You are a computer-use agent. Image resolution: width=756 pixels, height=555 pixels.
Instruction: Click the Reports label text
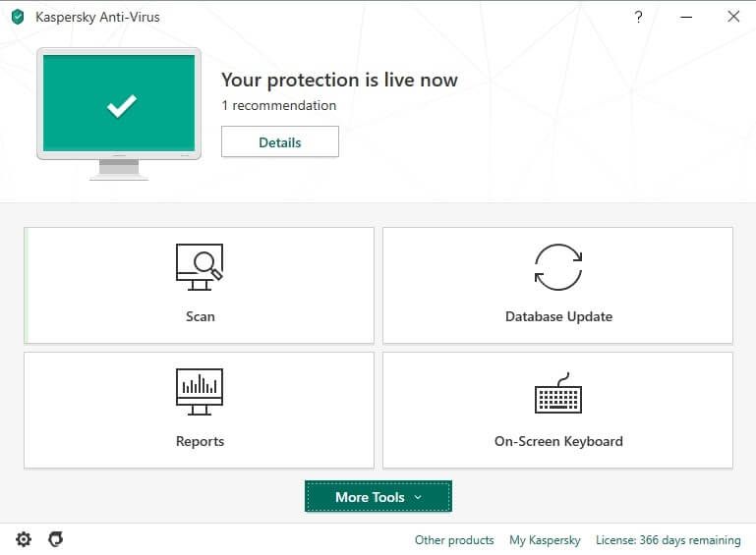201,441
